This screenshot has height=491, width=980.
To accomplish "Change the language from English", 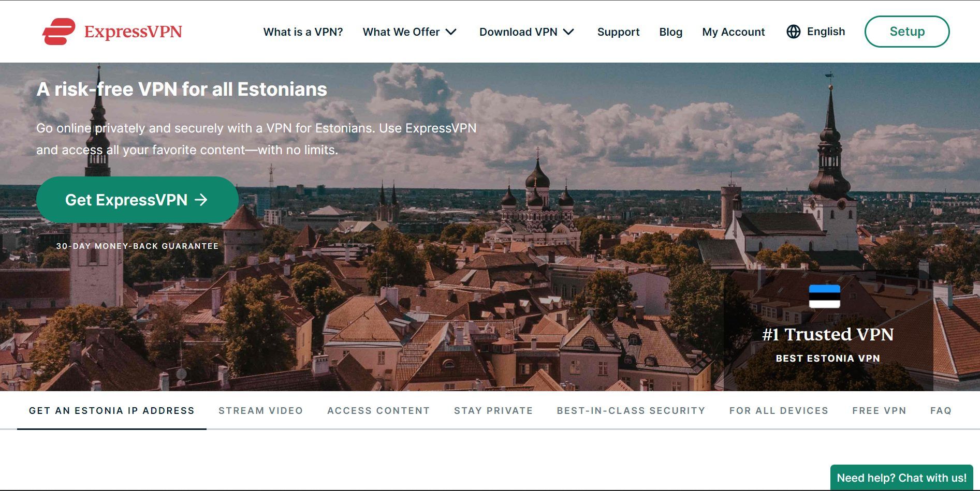I will (826, 32).
